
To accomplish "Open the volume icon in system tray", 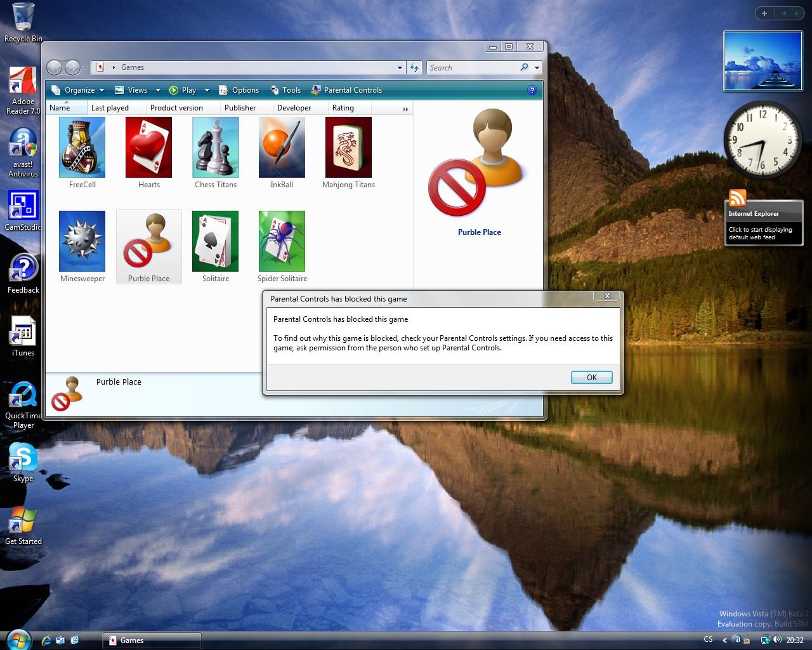I will click(x=777, y=640).
